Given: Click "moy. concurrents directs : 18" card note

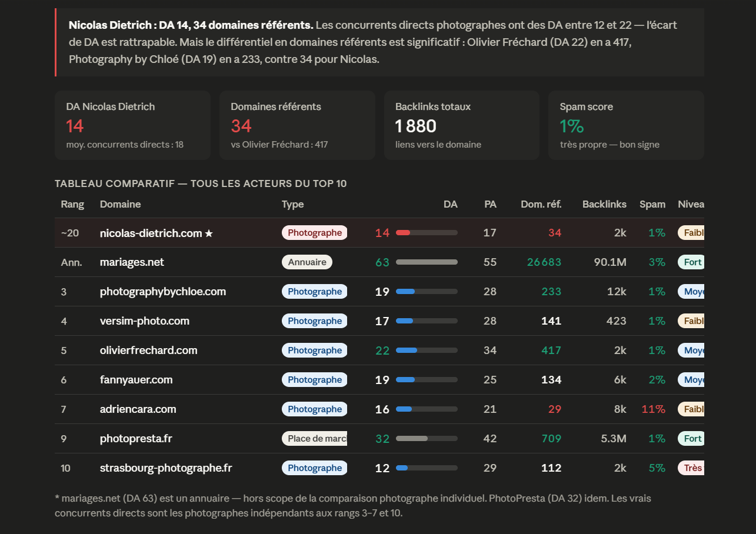Looking at the screenshot, I should (125, 145).
